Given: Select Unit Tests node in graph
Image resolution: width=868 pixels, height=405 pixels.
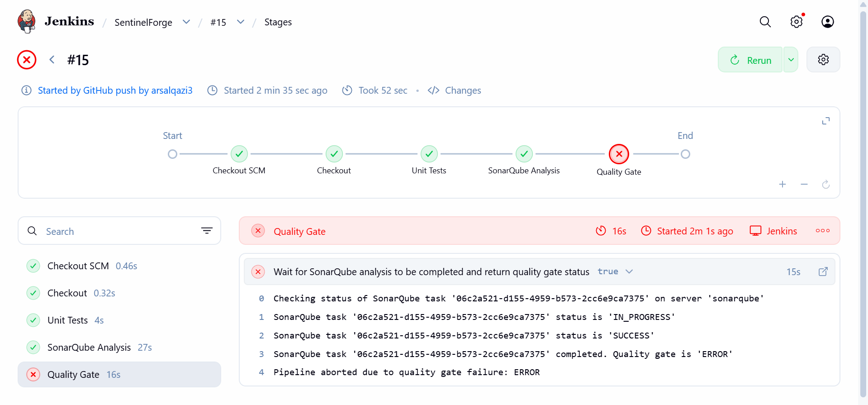Looking at the screenshot, I should [x=429, y=154].
